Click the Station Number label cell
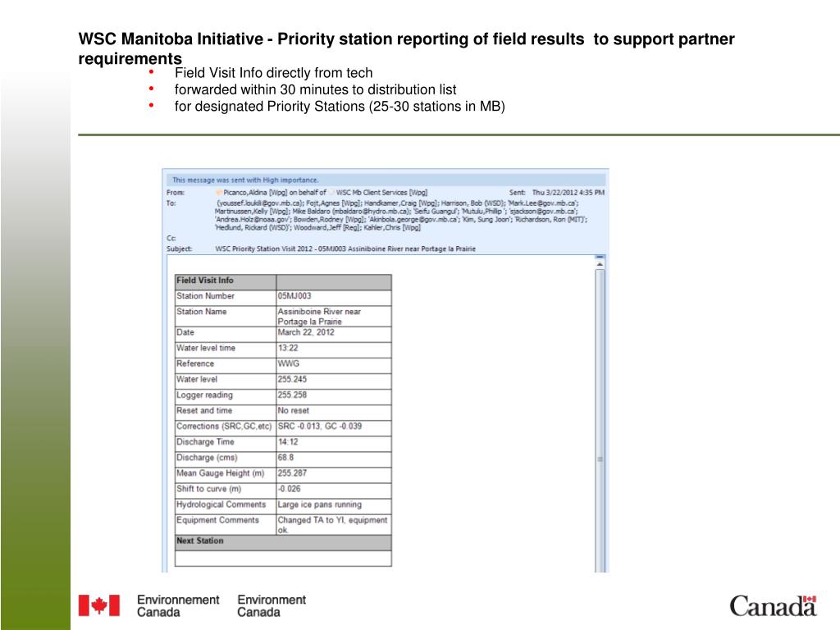 pos(226,297)
